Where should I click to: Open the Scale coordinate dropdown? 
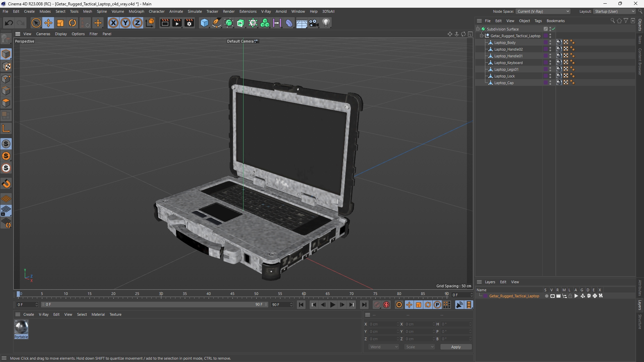pyautogui.click(x=420, y=347)
